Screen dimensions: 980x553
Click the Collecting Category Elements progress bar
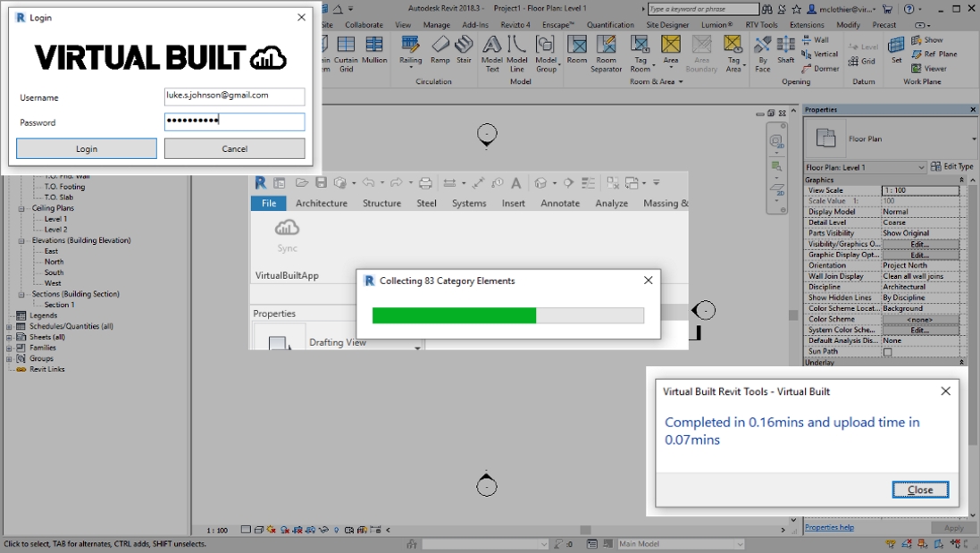pyautogui.click(x=507, y=315)
